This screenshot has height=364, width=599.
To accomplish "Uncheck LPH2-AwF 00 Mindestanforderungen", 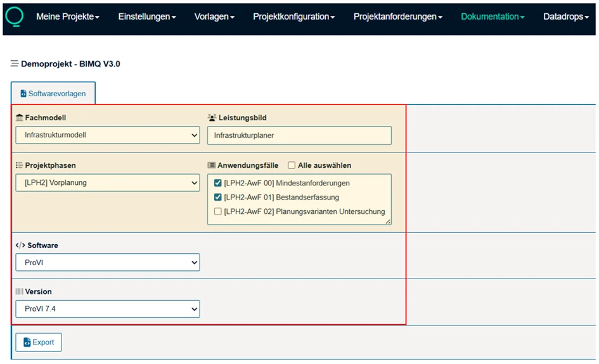I will (218, 183).
